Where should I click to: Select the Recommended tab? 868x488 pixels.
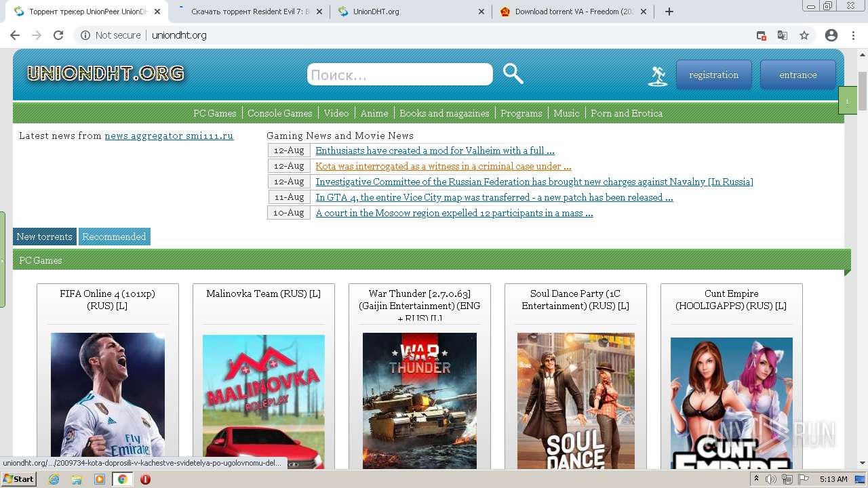tap(114, 237)
